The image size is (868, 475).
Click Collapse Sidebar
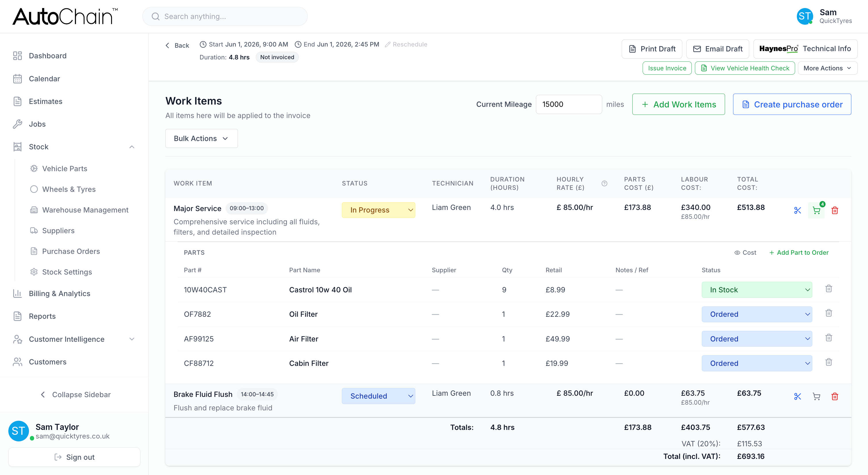click(x=75, y=395)
